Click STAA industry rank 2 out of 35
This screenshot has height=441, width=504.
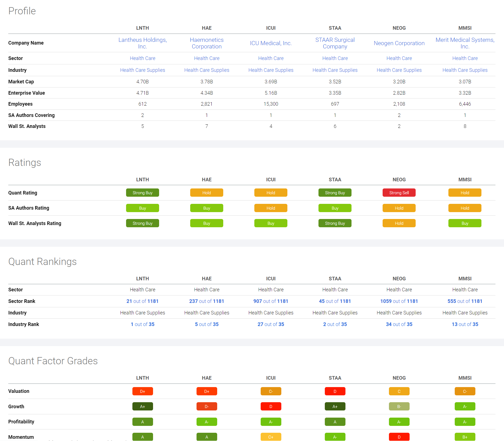pos(335,324)
